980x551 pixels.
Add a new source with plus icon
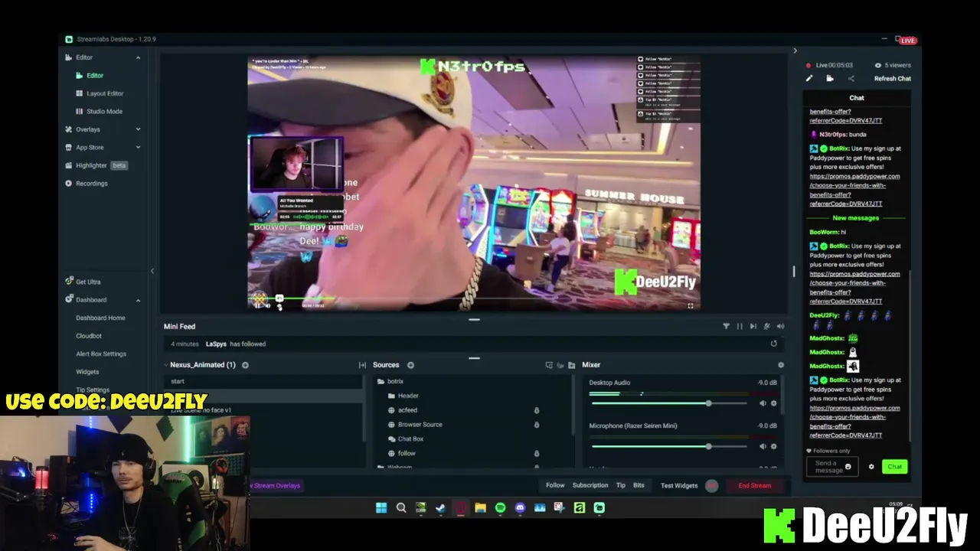tap(410, 365)
